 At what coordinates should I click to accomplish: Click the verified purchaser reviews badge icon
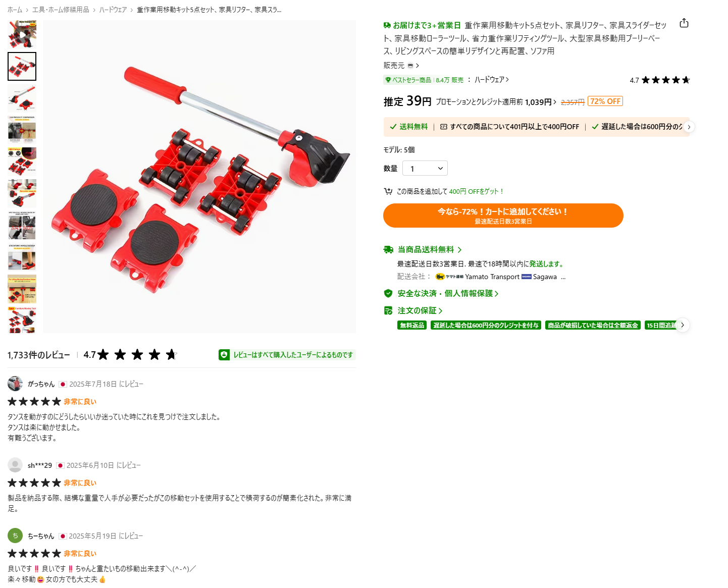coord(224,355)
